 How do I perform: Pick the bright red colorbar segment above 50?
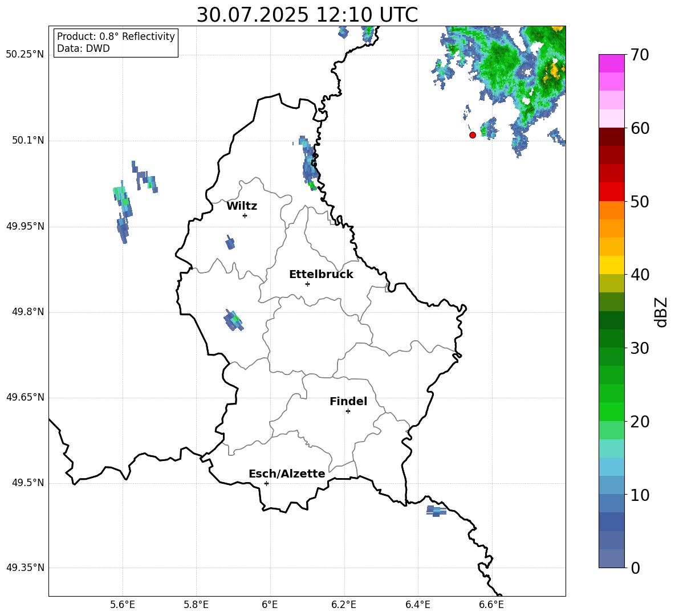[x=611, y=192]
